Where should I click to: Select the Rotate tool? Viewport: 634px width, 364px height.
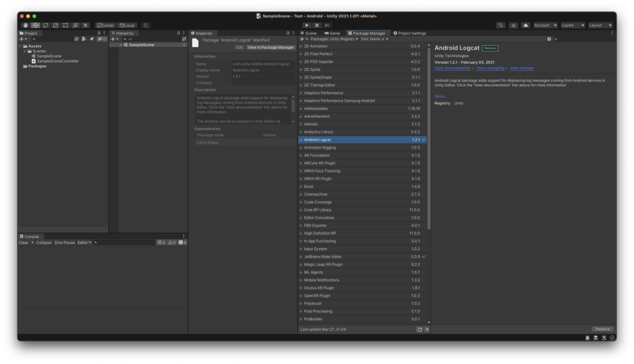pyautogui.click(x=45, y=25)
